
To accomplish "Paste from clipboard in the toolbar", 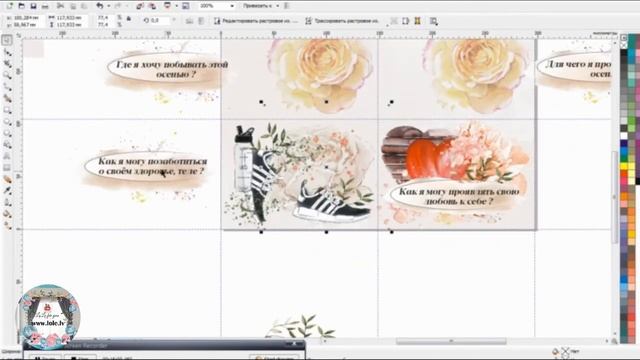I will [84, 6].
